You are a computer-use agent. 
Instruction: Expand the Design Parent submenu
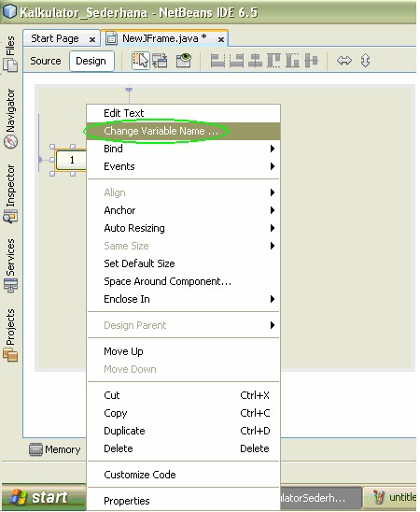click(x=183, y=325)
